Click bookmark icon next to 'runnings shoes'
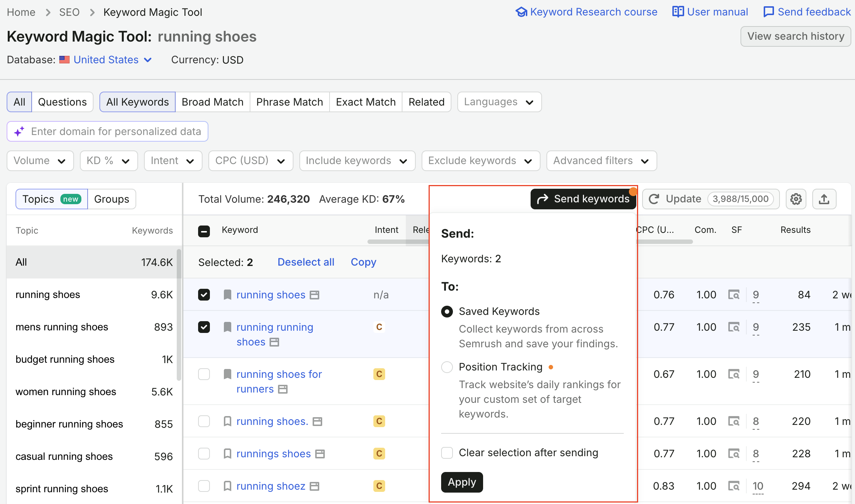 pos(228,454)
